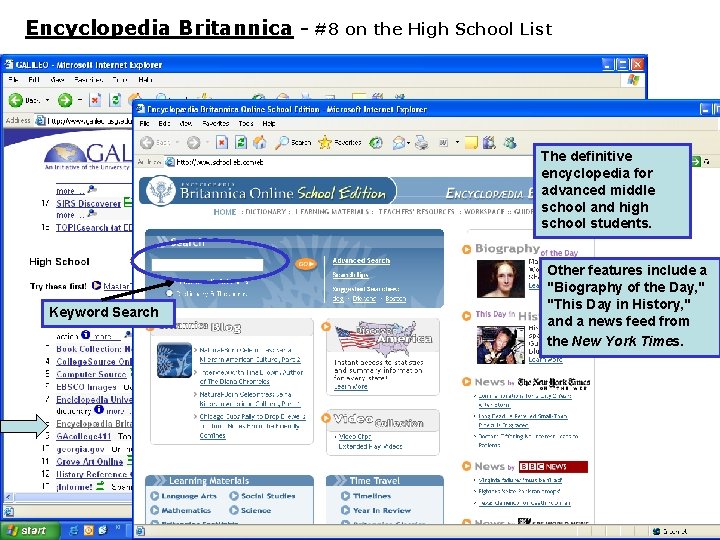Image resolution: width=720 pixels, height=540 pixels.
Task: Click green Forward arrow in GALILEO window
Action: point(65,100)
